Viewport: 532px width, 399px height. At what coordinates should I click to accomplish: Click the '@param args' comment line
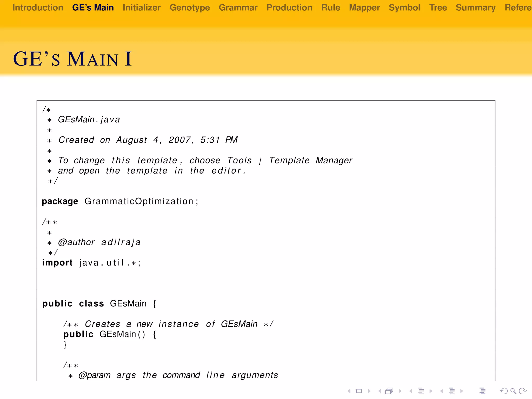(x=173, y=375)
